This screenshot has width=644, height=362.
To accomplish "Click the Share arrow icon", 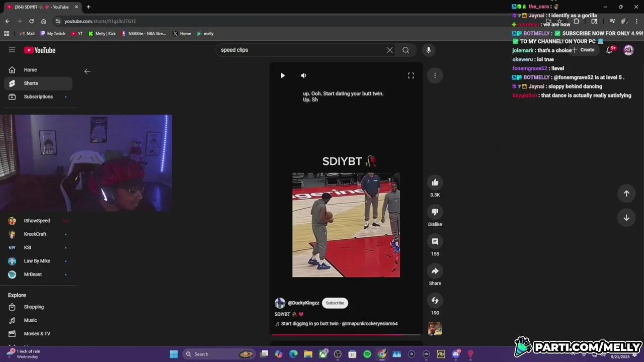I will 435,271.
